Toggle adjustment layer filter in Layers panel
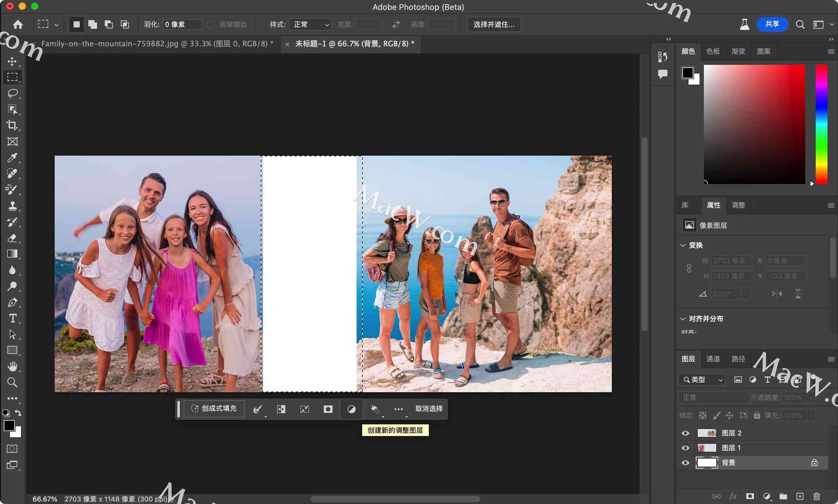 click(x=752, y=380)
